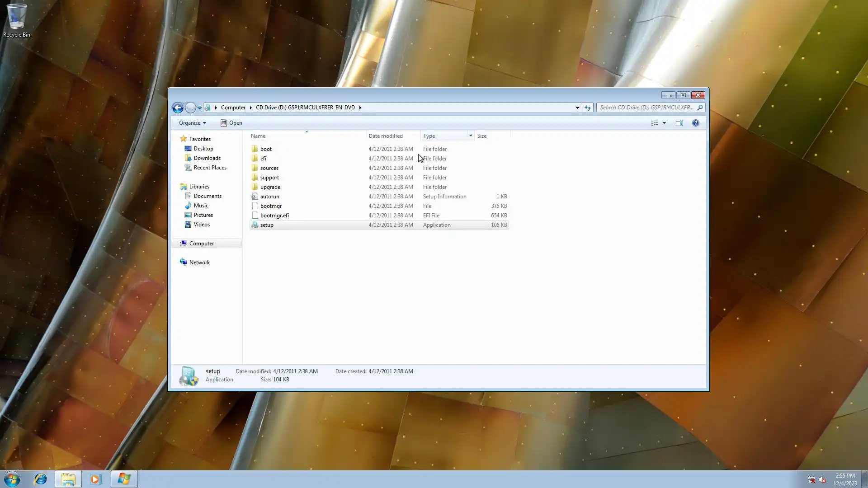Open the Help question mark icon
This screenshot has height=488, width=868.
[x=695, y=123]
